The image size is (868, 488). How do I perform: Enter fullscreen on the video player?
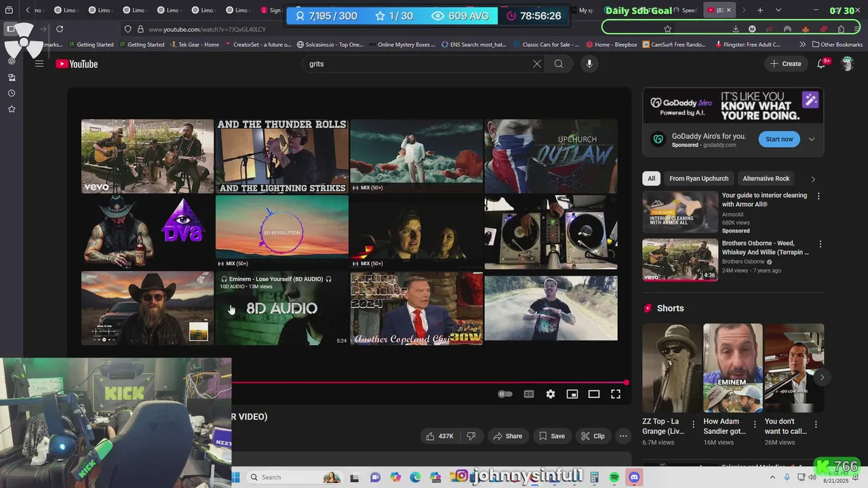(x=616, y=394)
